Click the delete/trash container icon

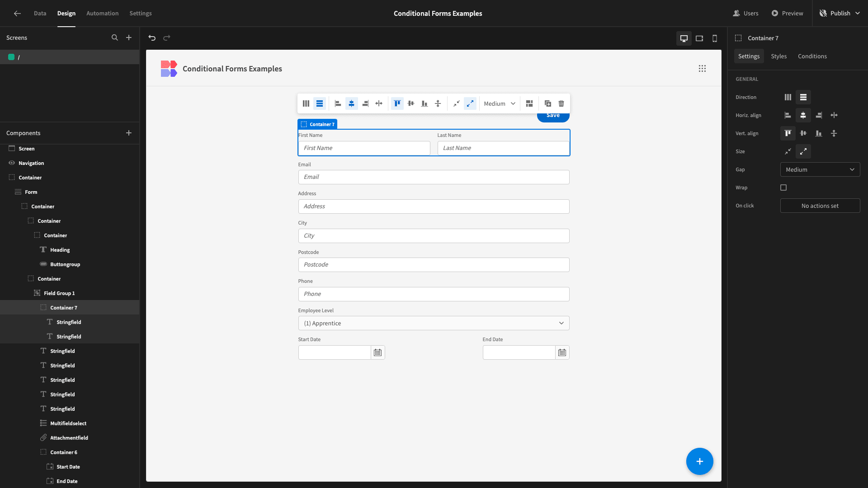(561, 103)
